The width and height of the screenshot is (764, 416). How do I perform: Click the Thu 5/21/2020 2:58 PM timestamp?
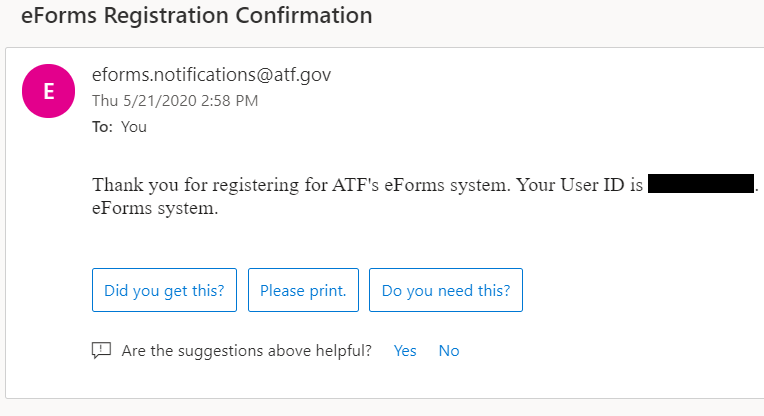(x=175, y=101)
